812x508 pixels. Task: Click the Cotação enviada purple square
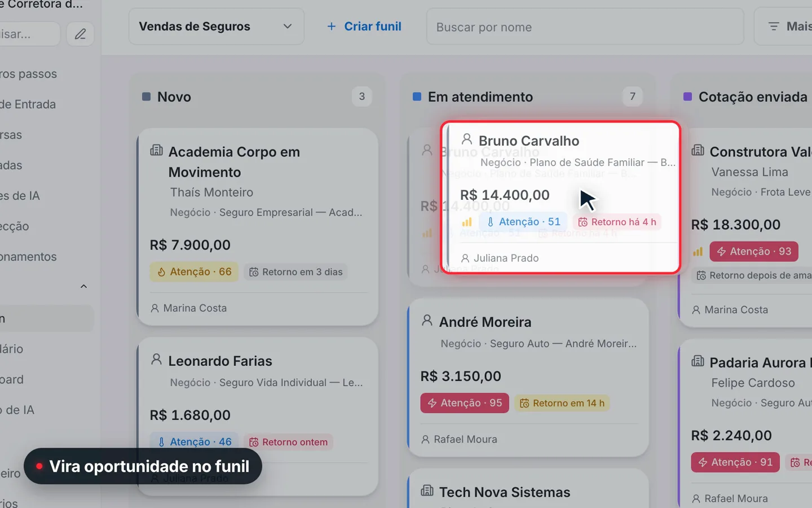click(x=687, y=97)
